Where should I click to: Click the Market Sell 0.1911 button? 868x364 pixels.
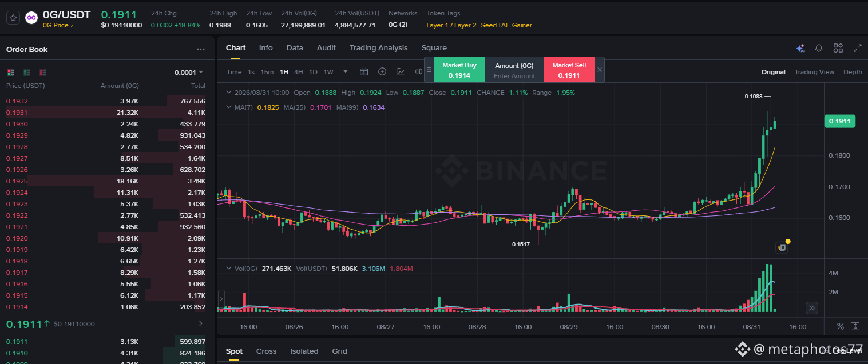point(569,70)
